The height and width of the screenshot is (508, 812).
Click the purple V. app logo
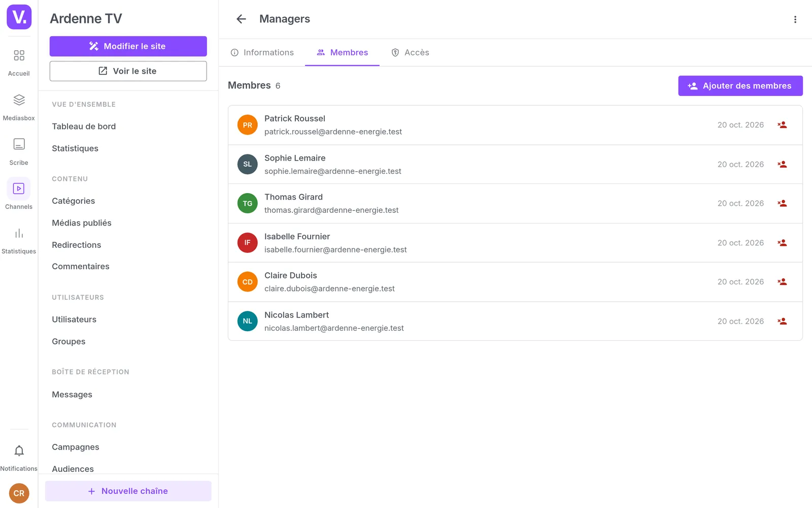click(19, 17)
